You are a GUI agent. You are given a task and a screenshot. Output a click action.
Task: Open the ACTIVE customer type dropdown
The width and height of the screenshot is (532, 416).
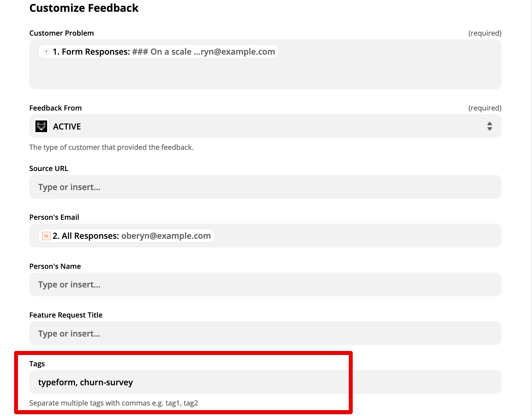point(265,126)
